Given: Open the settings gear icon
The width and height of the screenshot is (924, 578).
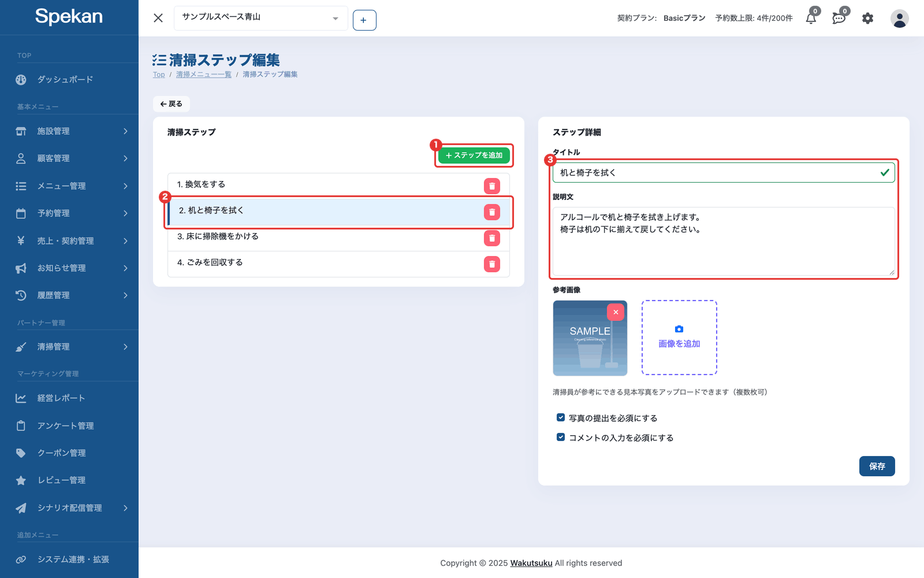Looking at the screenshot, I should point(867,18).
